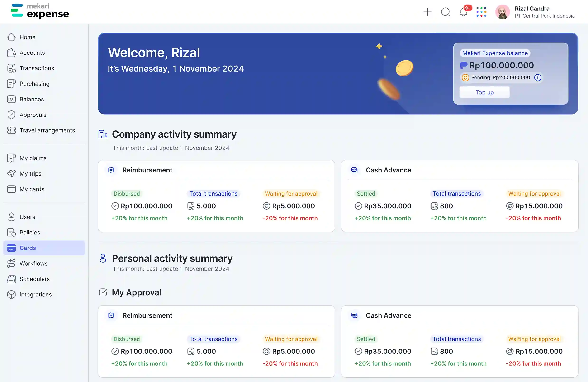Select Workflows in the sidebar
588x382 pixels.
33,263
